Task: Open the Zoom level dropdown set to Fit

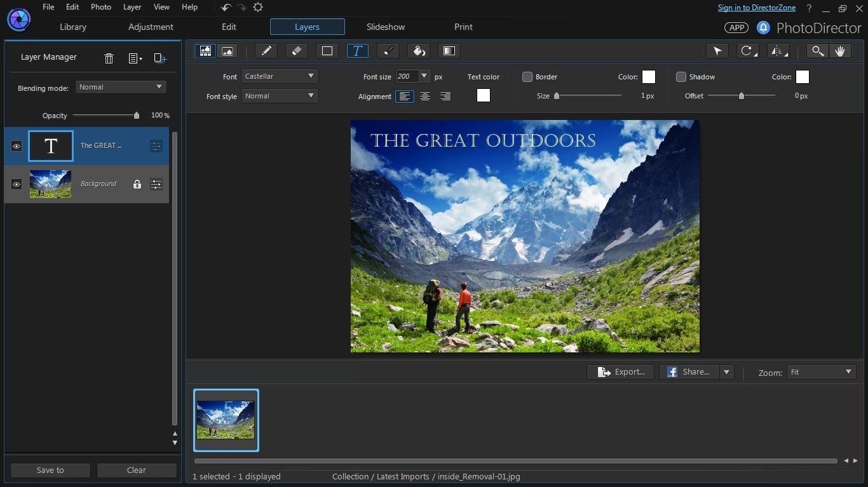Action: click(x=820, y=372)
